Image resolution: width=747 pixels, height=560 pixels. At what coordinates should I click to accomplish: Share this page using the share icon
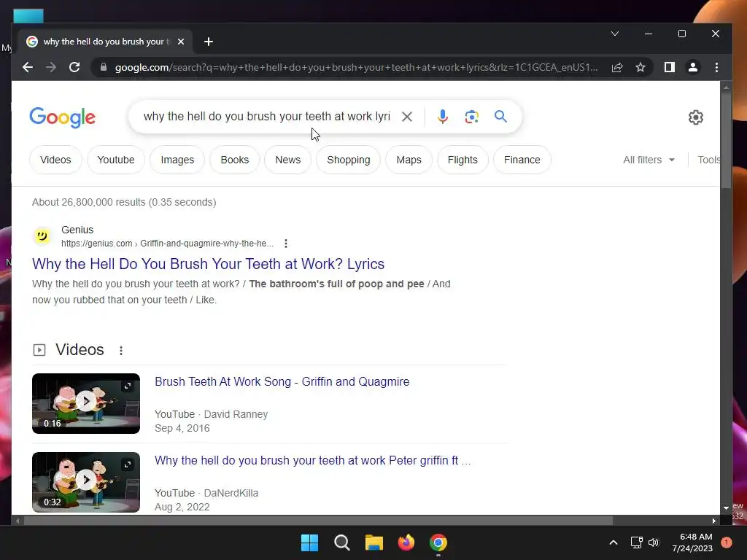617,67
